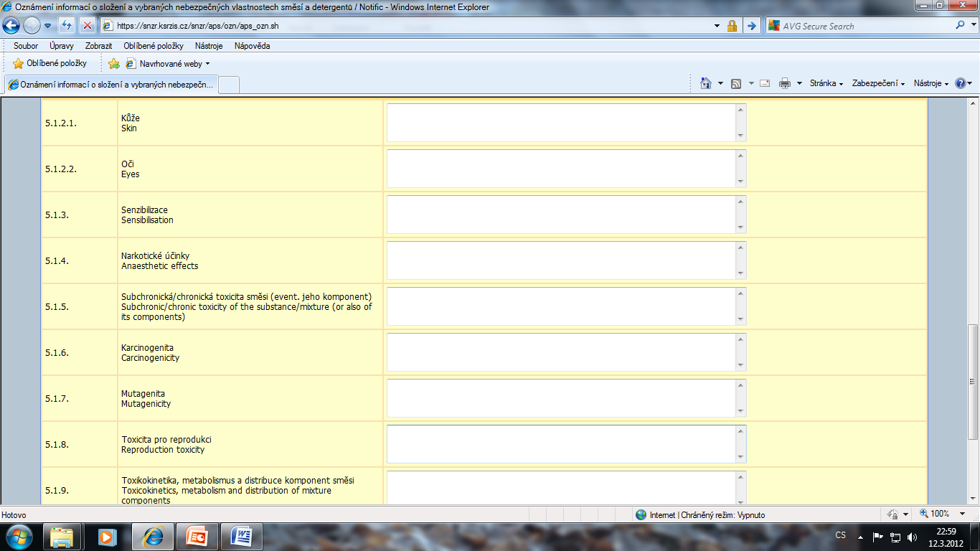
Task: Click the browser Forward arrow button
Action: [32, 26]
